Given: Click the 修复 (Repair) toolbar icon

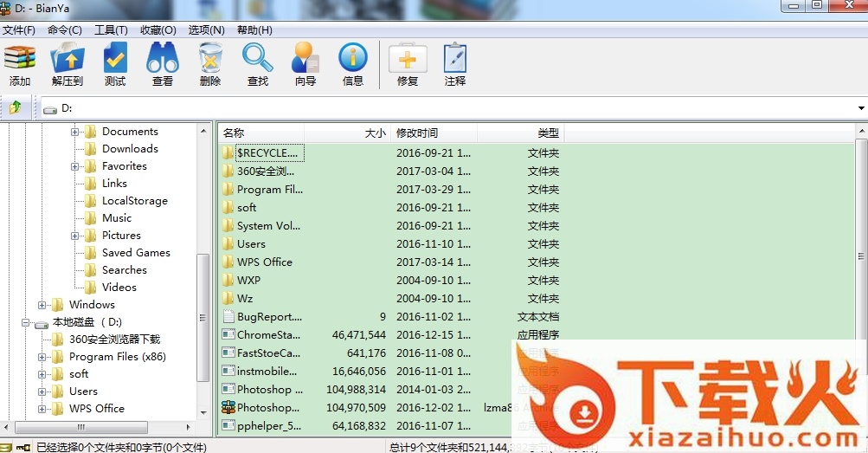Looking at the screenshot, I should click(x=408, y=65).
